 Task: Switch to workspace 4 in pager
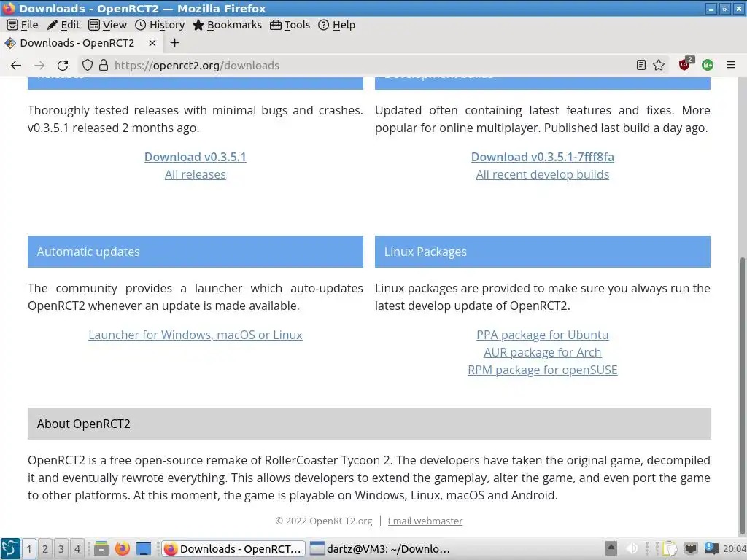(x=77, y=549)
